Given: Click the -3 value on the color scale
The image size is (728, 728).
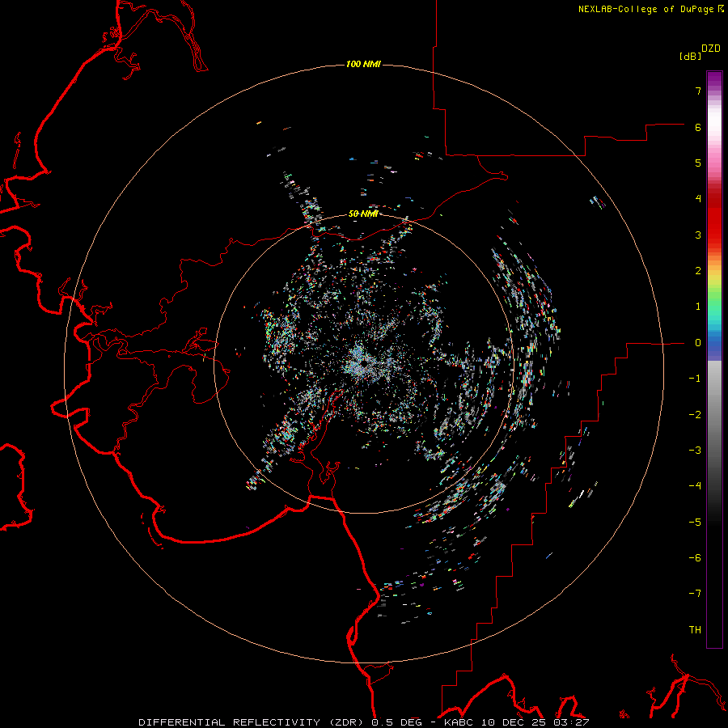Looking at the screenshot, I should pos(695,451).
